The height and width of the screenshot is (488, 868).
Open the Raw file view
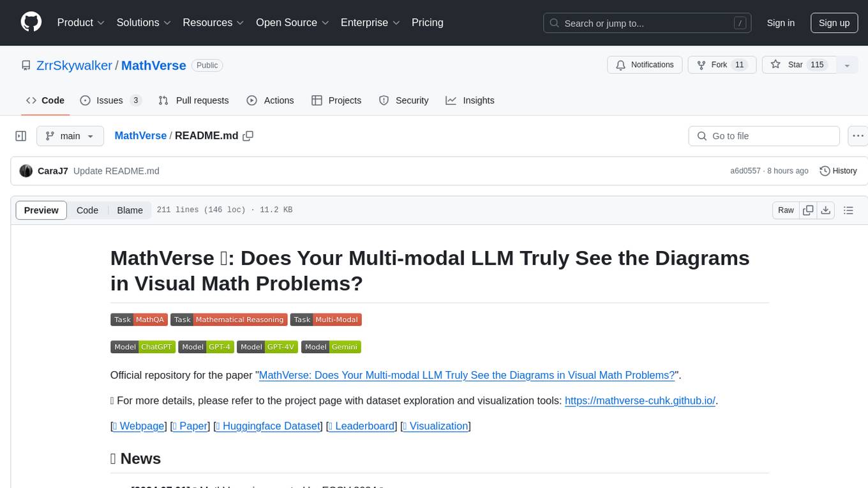point(786,210)
